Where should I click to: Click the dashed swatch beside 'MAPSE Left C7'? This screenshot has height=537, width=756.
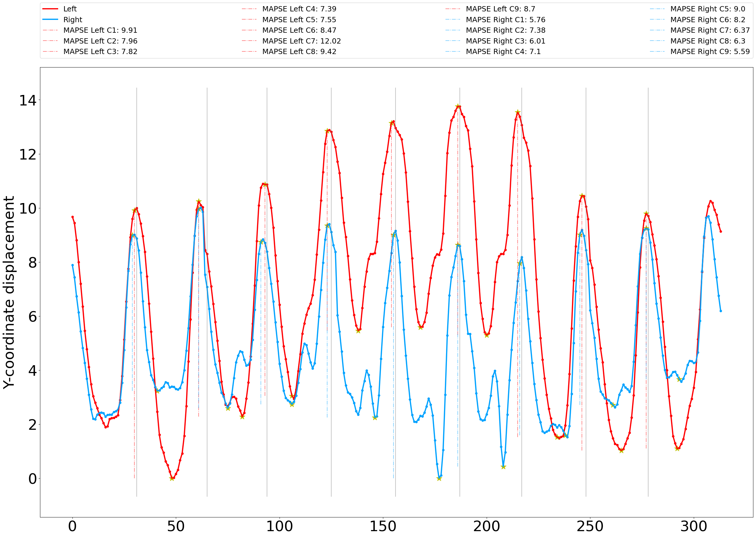coord(249,41)
